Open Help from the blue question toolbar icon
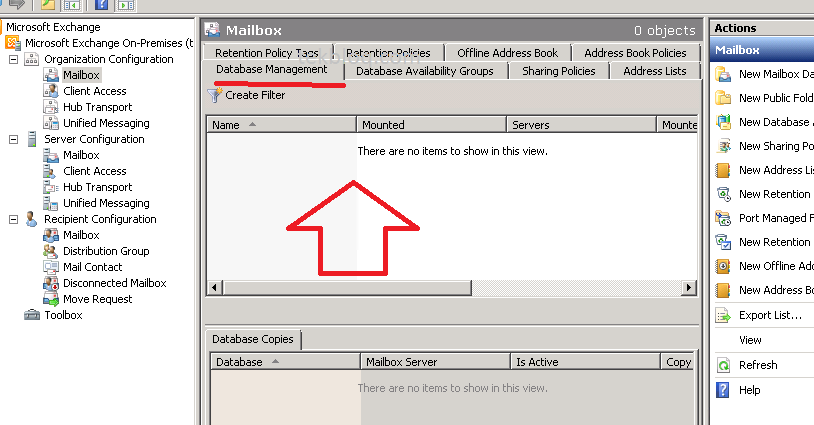 pyautogui.click(x=102, y=4)
